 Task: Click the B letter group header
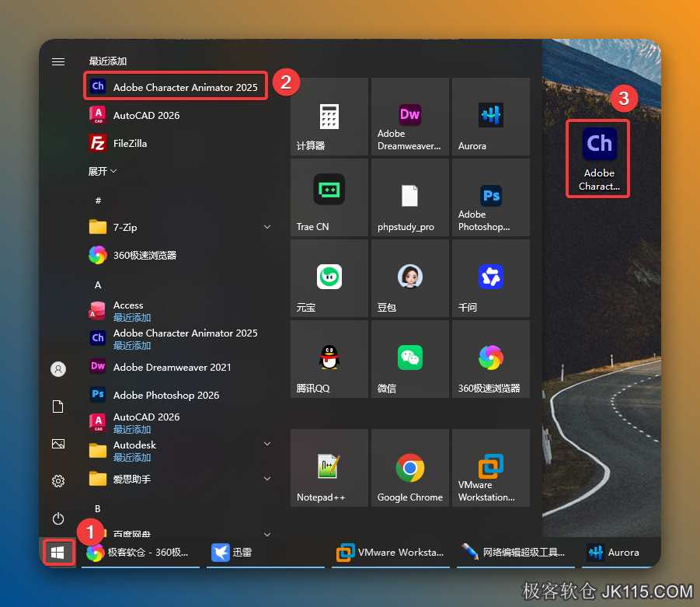pyautogui.click(x=98, y=509)
